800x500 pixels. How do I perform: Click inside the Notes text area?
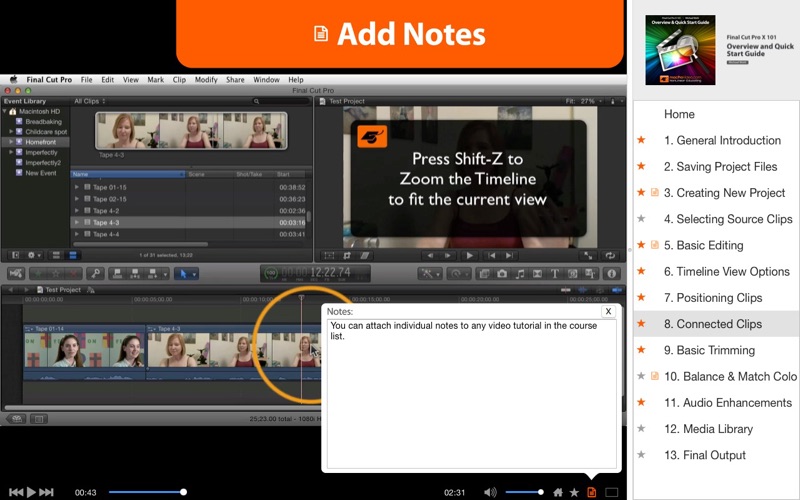pyautogui.click(x=470, y=400)
